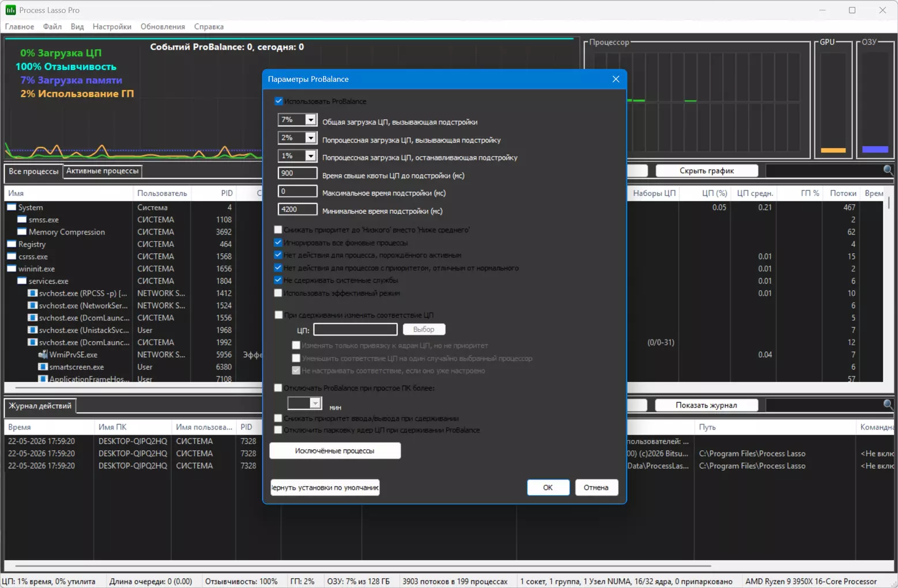Sort by Пользователь column header
This screenshot has height=588, width=898.
coord(162,193)
